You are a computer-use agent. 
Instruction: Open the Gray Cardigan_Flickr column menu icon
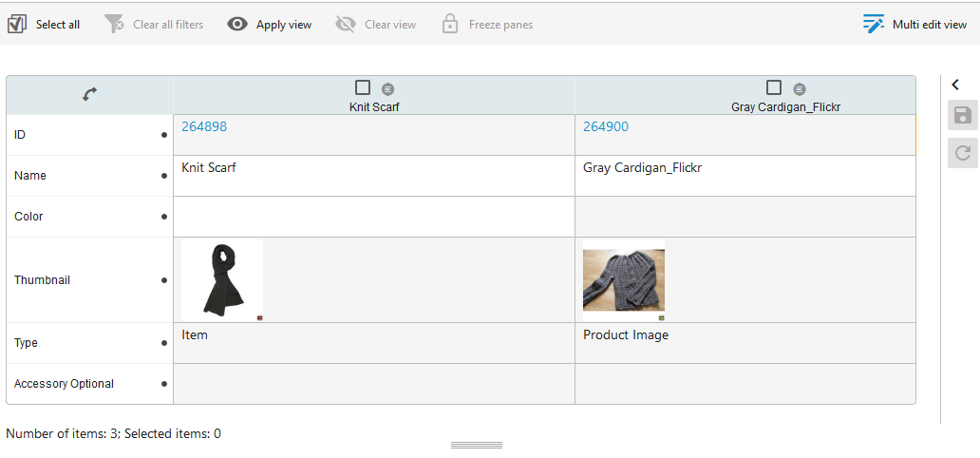coord(800,88)
